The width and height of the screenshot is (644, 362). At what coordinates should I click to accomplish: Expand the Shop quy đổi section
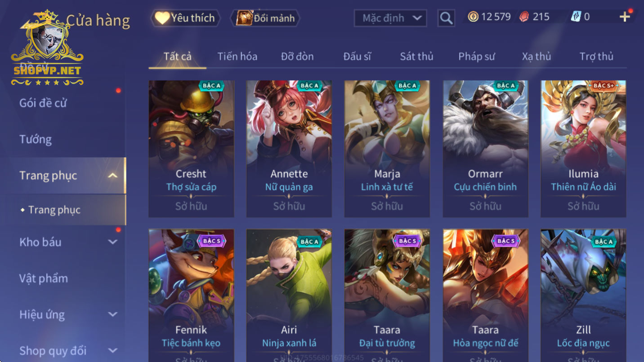(113, 350)
